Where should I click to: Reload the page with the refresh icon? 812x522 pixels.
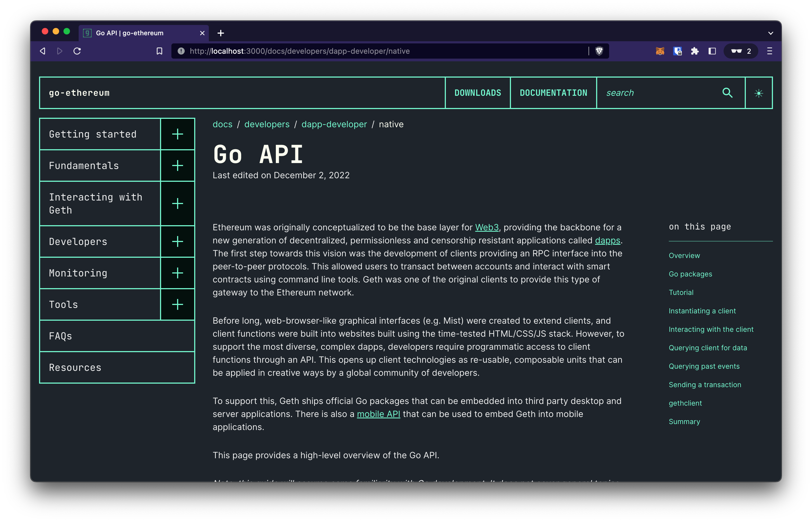[x=77, y=51]
